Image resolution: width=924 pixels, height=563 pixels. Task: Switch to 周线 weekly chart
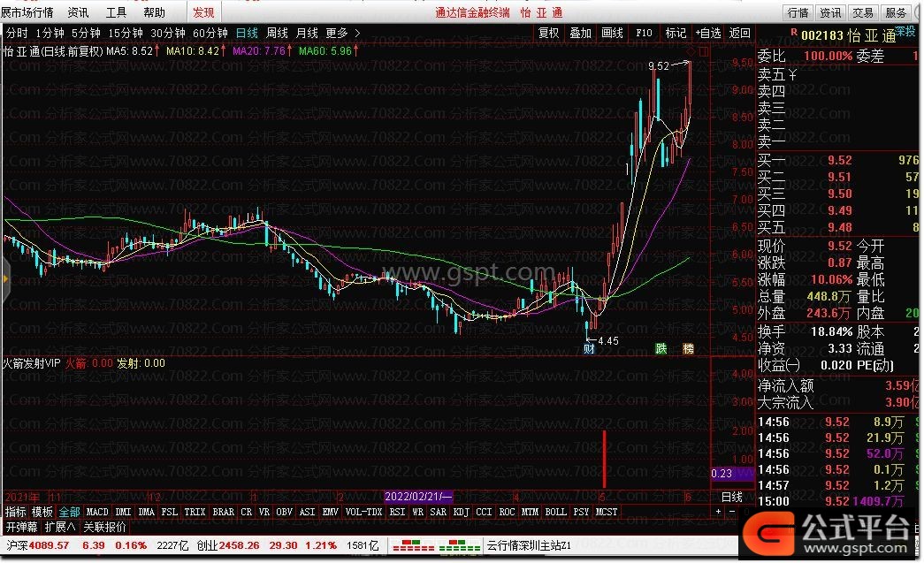(277, 33)
